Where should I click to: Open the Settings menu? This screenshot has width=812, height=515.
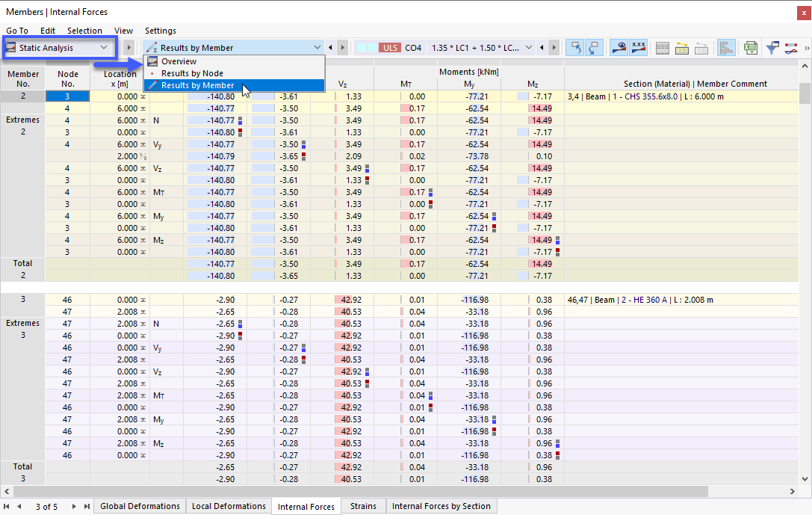coord(160,31)
